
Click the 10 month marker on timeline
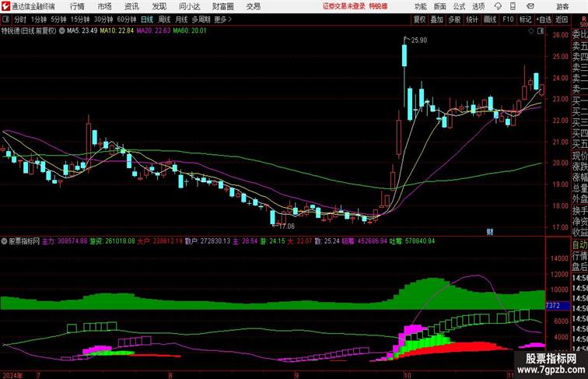tap(408, 375)
